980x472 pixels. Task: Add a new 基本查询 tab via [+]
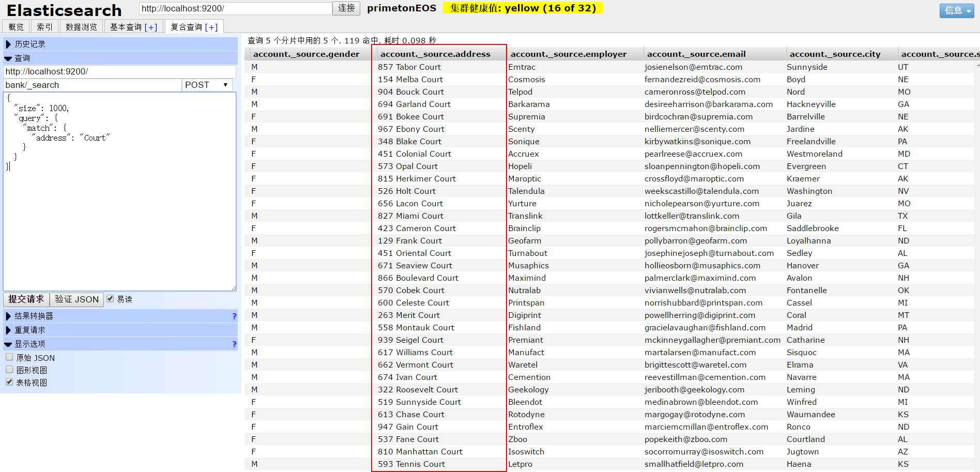(x=151, y=27)
